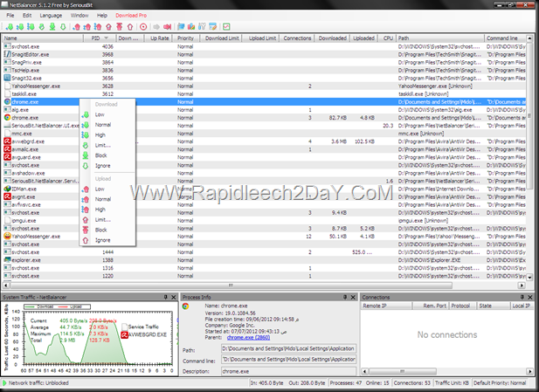Choose Download Ignore in context menu
The image size is (539, 392).
[x=107, y=166]
